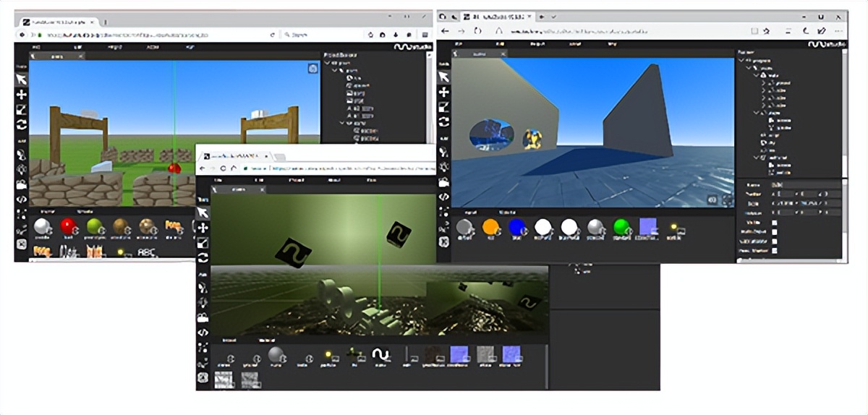Activate the Rotate tool in green dice window
Viewport: 868px width, 415px height.
click(203, 257)
